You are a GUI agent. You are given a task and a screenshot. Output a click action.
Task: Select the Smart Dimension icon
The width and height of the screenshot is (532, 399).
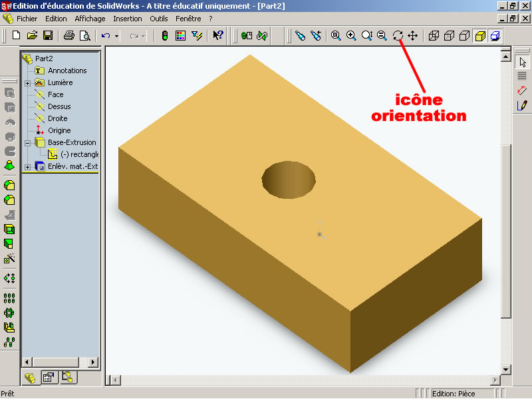[522, 90]
